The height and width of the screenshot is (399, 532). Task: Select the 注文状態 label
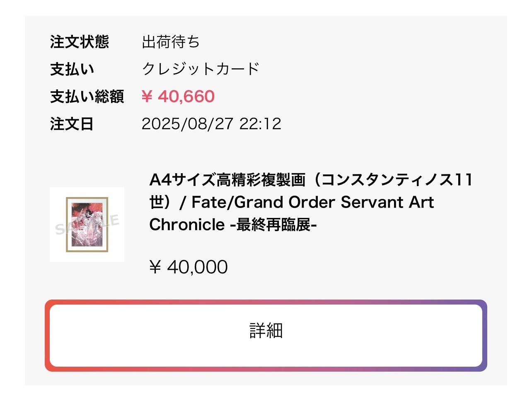click(x=79, y=42)
